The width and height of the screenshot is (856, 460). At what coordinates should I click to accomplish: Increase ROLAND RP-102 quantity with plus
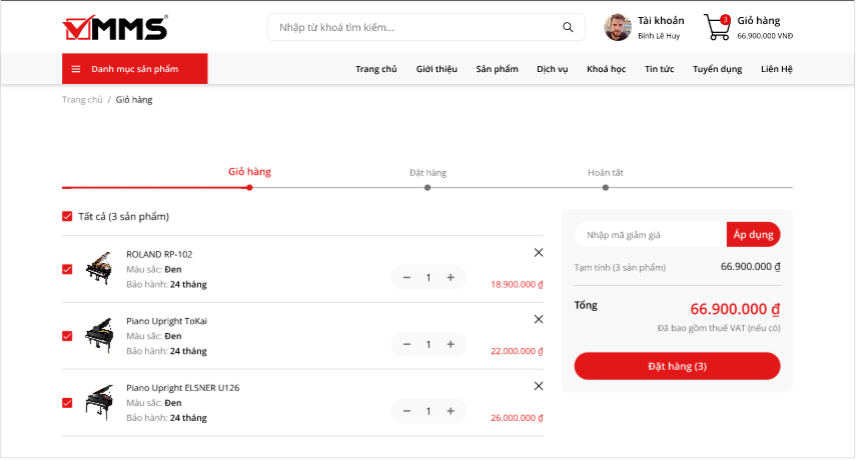451,277
